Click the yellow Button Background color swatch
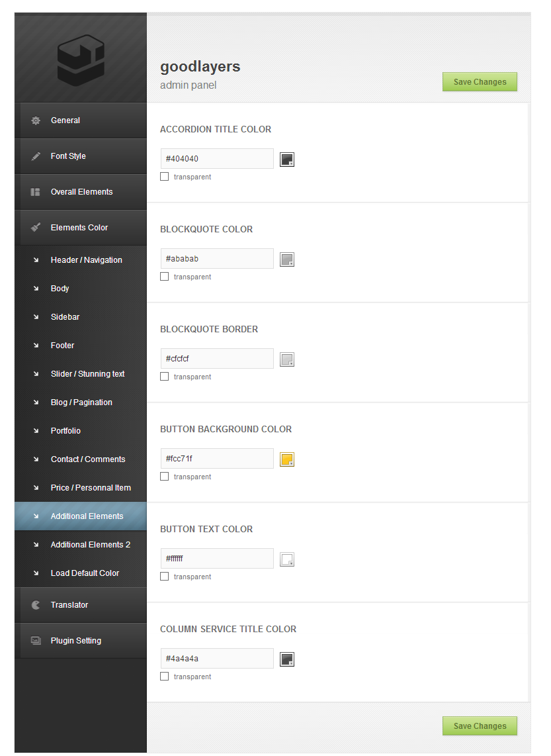This screenshot has height=756, width=551. 286,459
